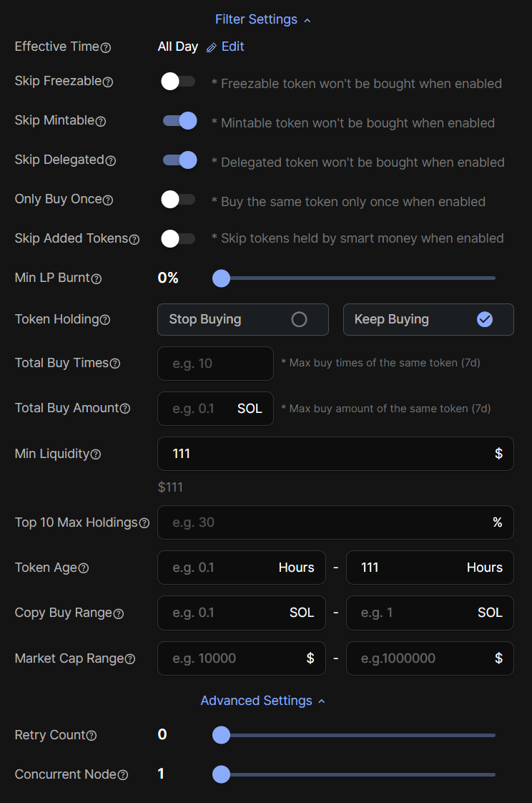Collapse the Advanced Settings section
The image size is (532, 803).
coord(263,701)
